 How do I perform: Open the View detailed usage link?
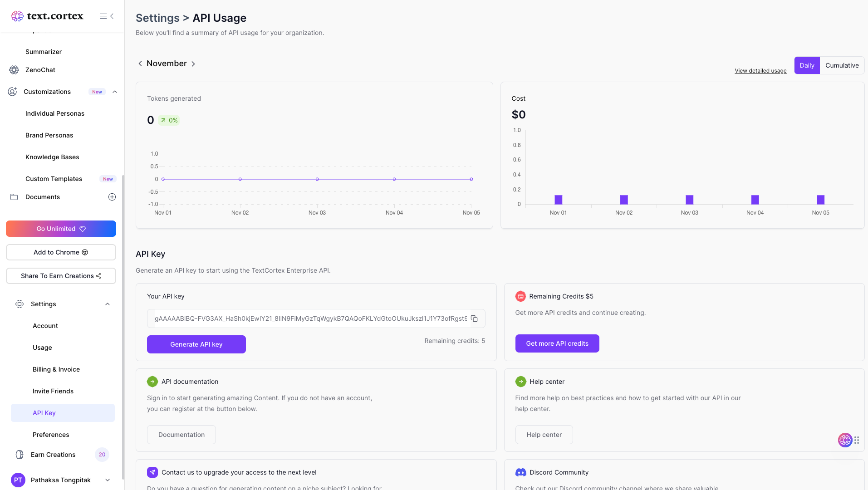click(760, 71)
